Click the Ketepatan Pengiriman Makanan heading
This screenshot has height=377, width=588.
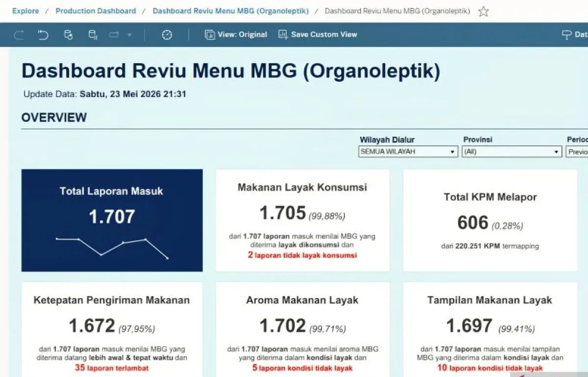112,300
